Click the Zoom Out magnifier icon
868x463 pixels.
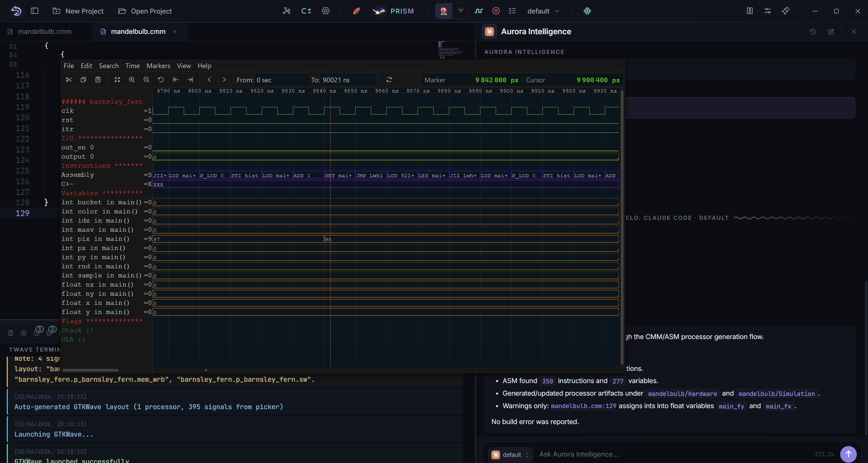(146, 80)
